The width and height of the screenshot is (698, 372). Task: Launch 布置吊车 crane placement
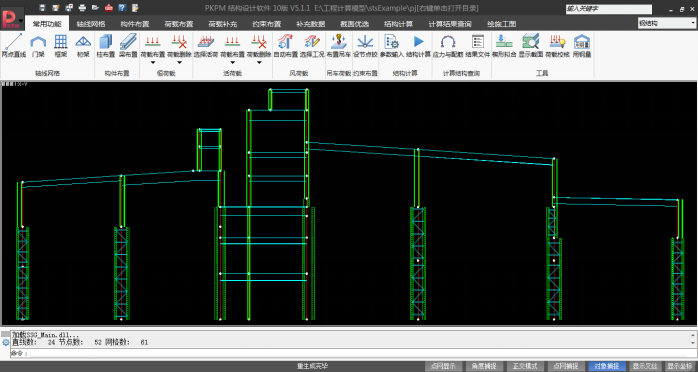pyautogui.click(x=339, y=46)
